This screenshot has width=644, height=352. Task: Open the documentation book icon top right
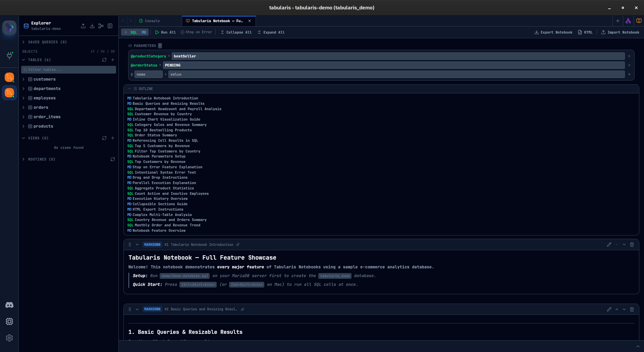639,20
